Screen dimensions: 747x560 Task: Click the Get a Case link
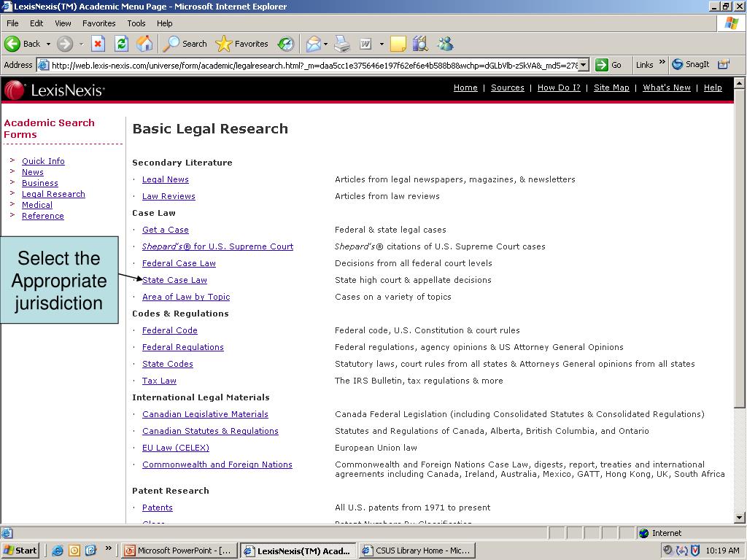(x=166, y=230)
